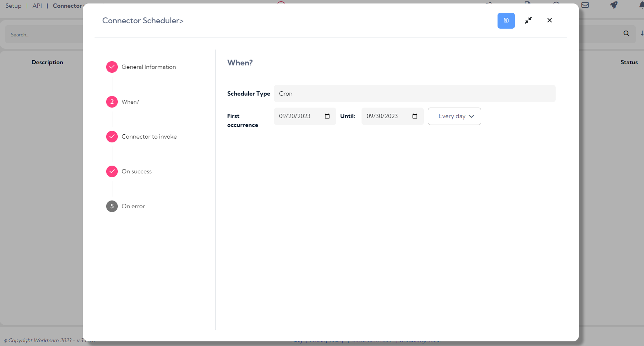Click the checkmark circle for General Information
The width and height of the screenshot is (644, 346).
pos(112,67)
